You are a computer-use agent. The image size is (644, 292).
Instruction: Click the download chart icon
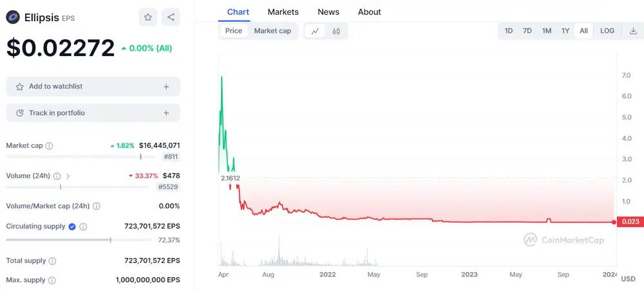(x=633, y=31)
